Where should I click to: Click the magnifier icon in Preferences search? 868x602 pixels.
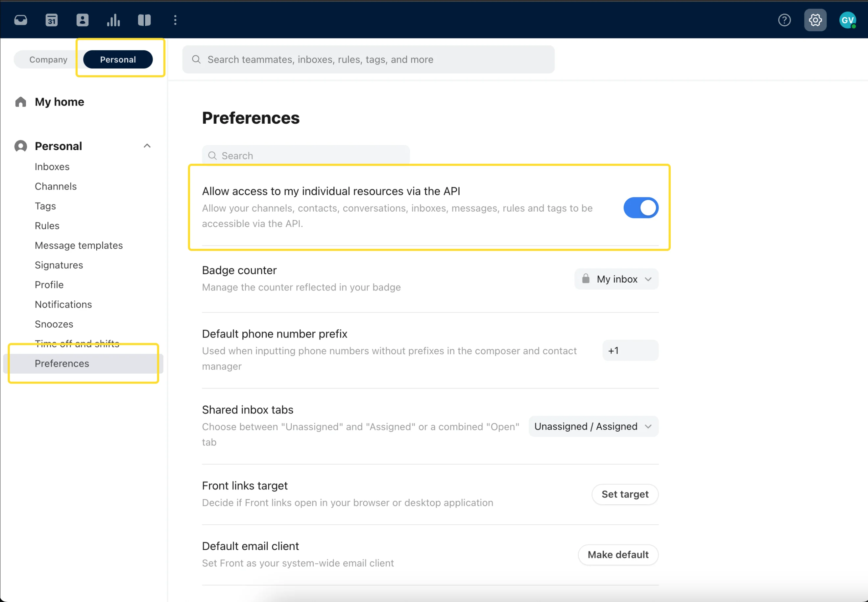[x=213, y=155]
